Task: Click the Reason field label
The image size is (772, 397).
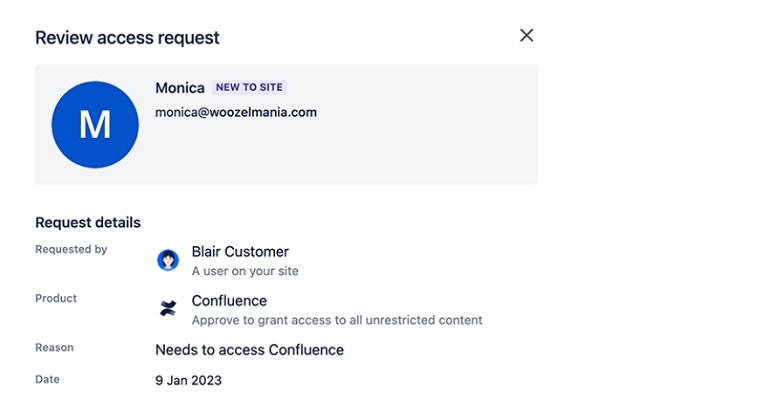Action: click(54, 348)
